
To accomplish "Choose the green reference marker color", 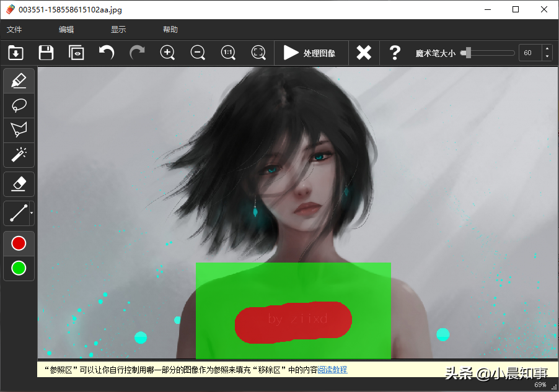I will (19, 268).
